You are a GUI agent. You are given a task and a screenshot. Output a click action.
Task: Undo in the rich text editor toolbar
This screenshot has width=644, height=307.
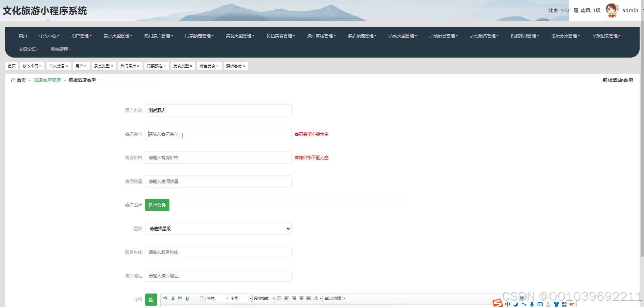(165, 298)
